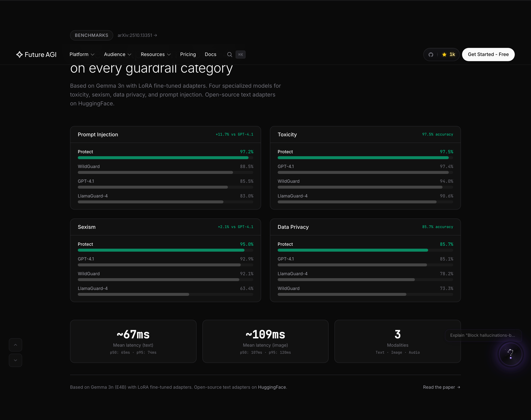This screenshot has height=420, width=531.
Task: Open the glowing AI assistant orb
Action: click(511, 354)
